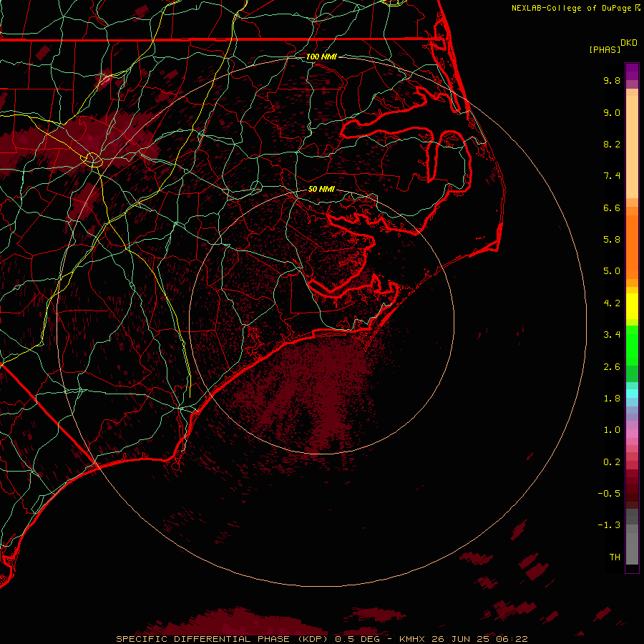Click the TH threshold label
Viewport: 644px width, 644px height.
click(615, 557)
